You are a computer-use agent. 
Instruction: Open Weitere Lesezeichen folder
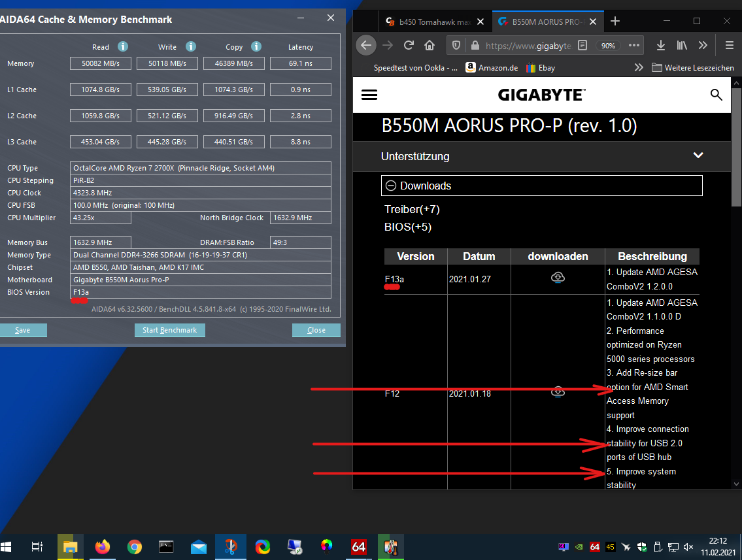[693, 68]
